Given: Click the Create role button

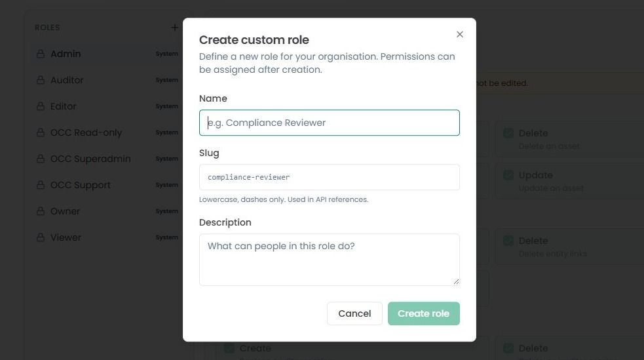Looking at the screenshot, I should tap(423, 313).
